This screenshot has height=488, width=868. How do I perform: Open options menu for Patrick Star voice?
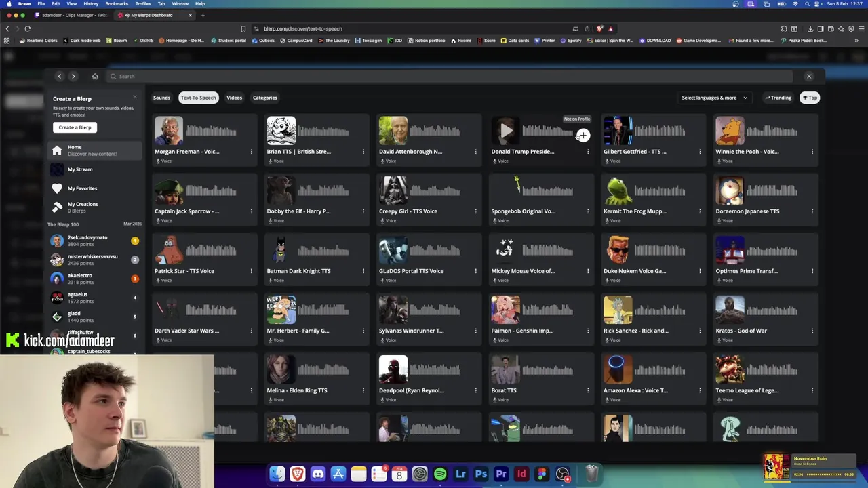point(251,271)
